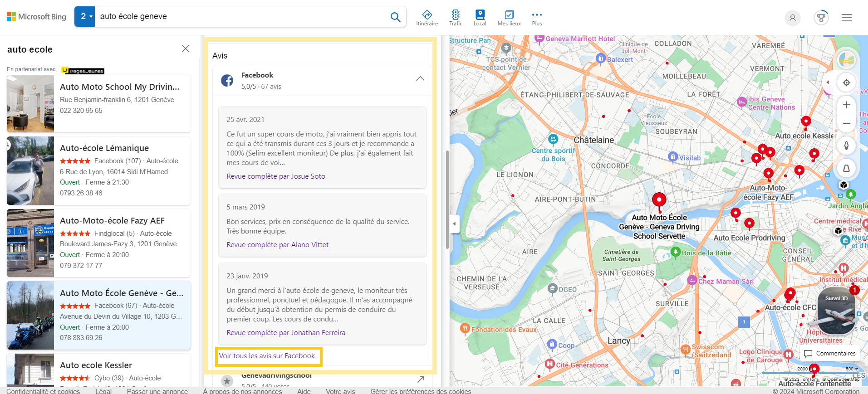Viewport: 868px width, 394px height.
Task: Click the Fazy AEF storefront photo
Action: coord(30,243)
